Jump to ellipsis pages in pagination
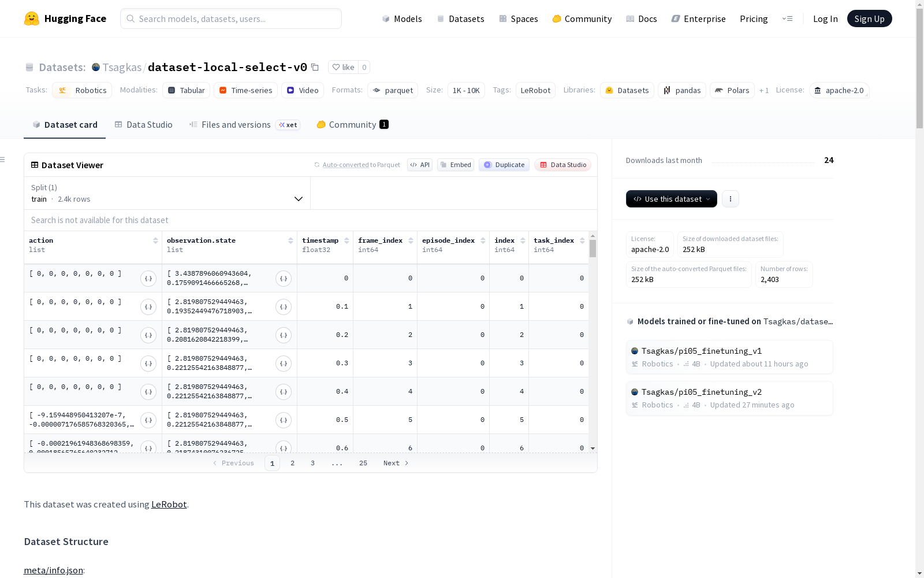The width and height of the screenshot is (924, 578). (337, 463)
